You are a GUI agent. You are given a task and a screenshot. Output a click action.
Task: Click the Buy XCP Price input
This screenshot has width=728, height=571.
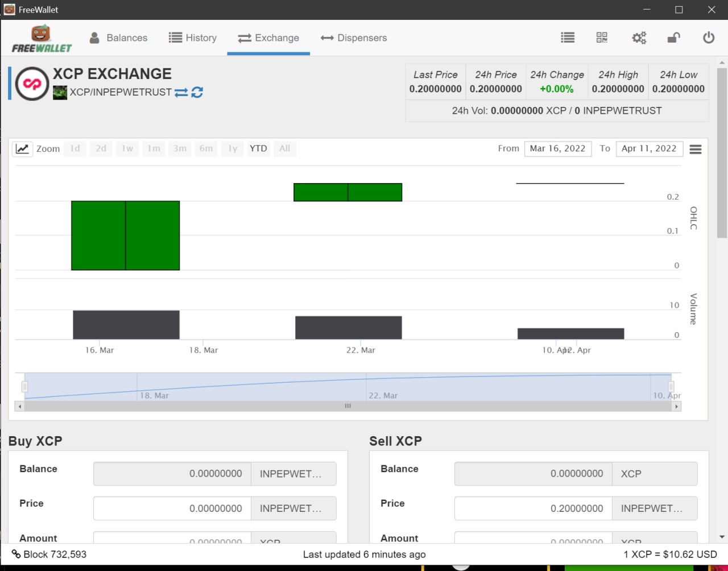[x=172, y=508]
